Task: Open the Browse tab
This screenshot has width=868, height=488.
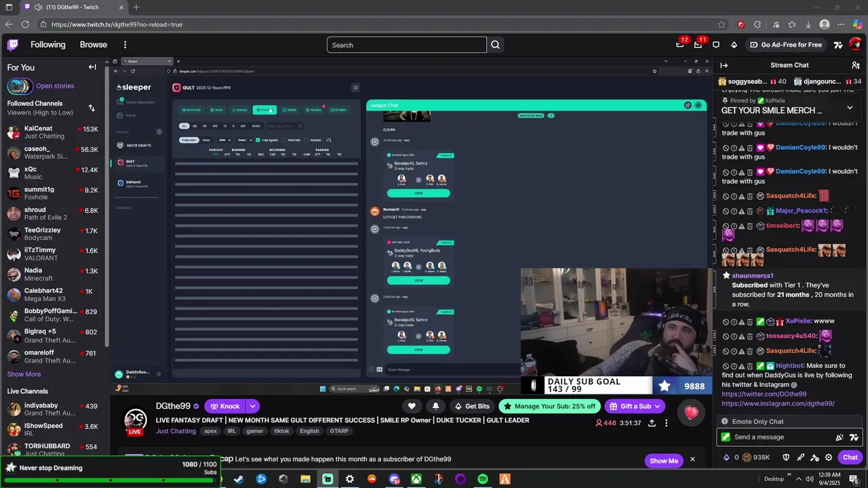Action: [x=94, y=45]
